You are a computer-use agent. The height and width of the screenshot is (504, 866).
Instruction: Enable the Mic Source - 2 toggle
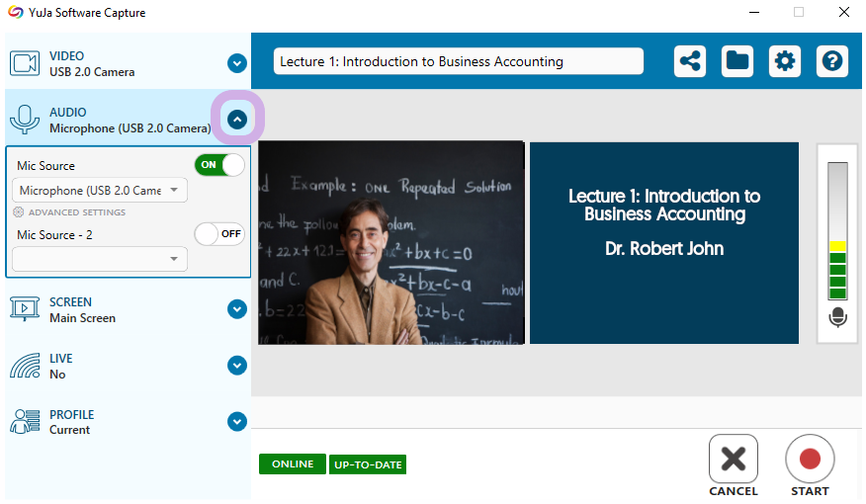[x=219, y=234]
